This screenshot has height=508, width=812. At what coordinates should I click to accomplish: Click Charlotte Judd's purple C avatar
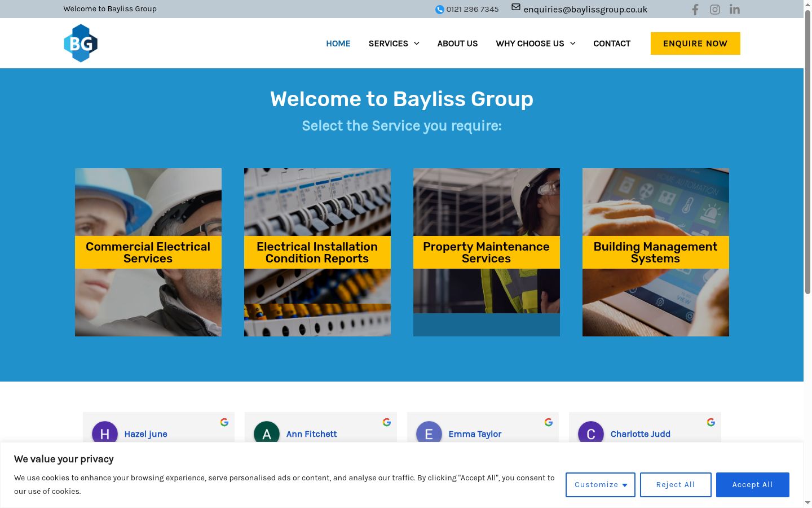coord(591,432)
